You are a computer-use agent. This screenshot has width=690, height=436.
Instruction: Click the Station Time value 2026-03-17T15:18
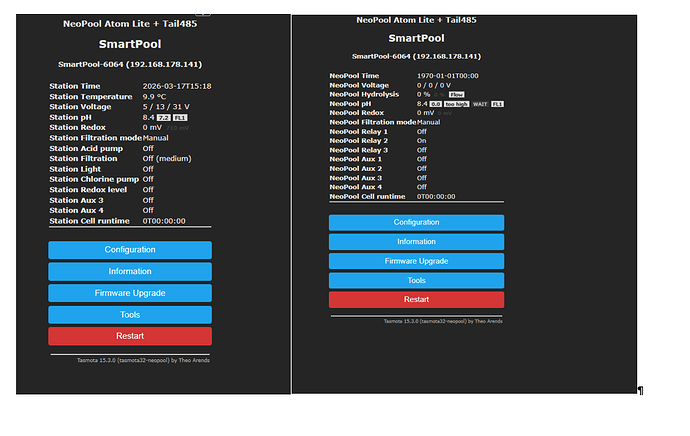177,86
